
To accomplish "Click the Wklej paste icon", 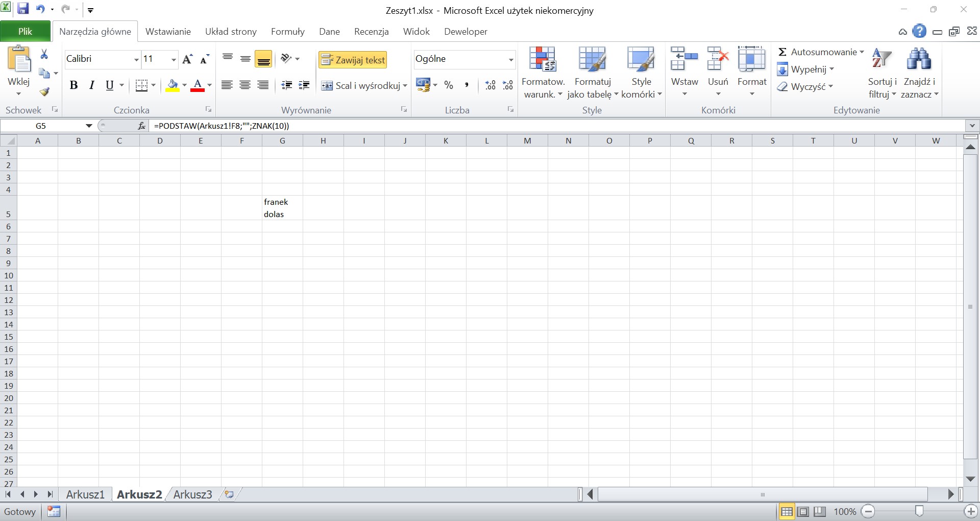I will click(19, 58).
